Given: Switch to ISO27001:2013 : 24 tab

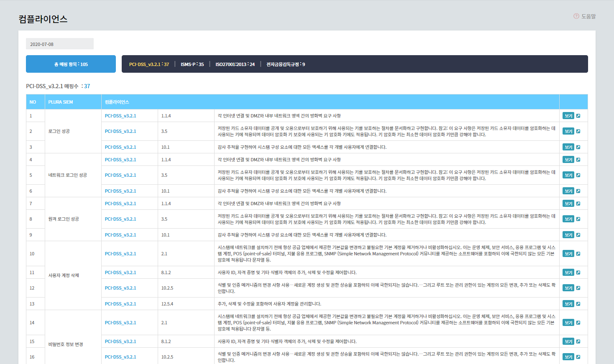Looking at the screenshot, I should [235, 64].
